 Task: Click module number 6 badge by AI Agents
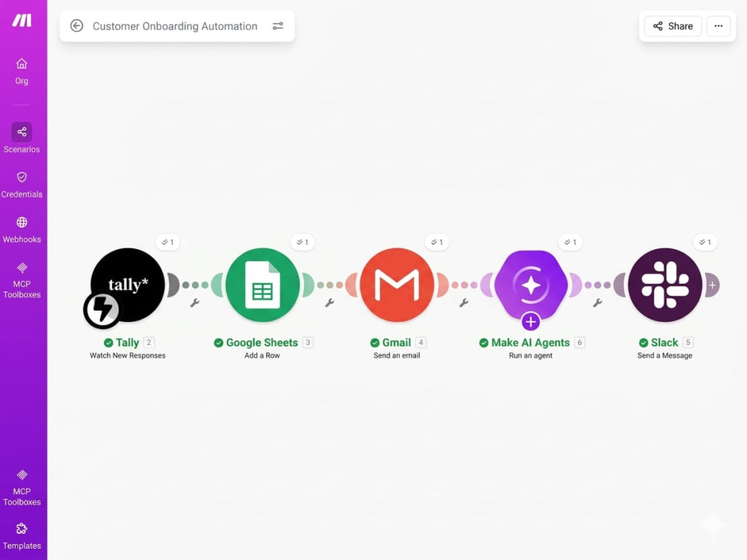pyautogui.click(x=580, y=343)
